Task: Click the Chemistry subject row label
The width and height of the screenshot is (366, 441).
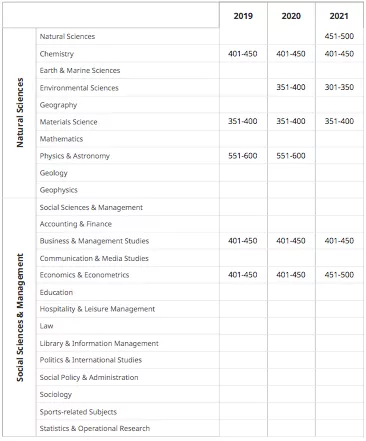Action: (57, 54)
